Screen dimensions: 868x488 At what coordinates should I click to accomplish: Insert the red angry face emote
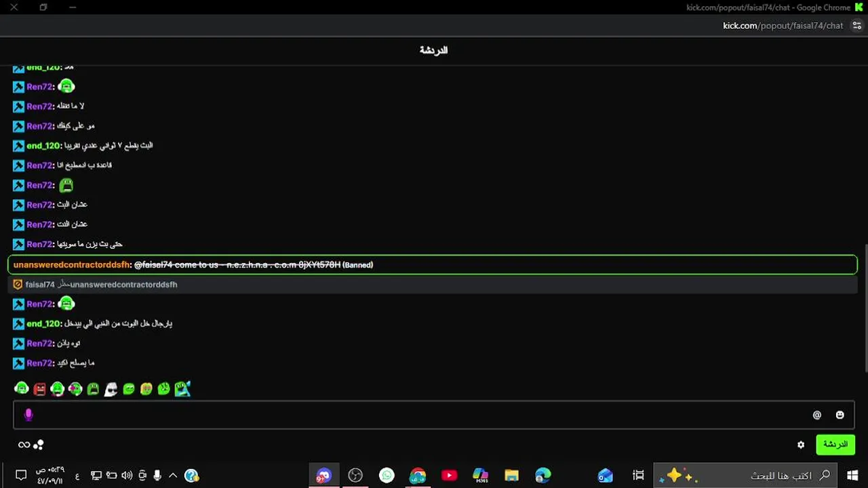coord(39,388)
